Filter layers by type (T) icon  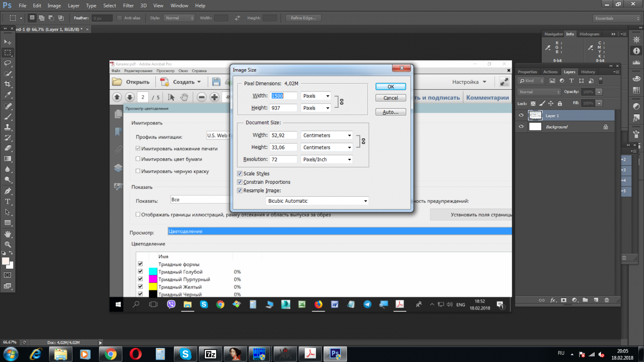pyautogui.click(x=571, y=81)
